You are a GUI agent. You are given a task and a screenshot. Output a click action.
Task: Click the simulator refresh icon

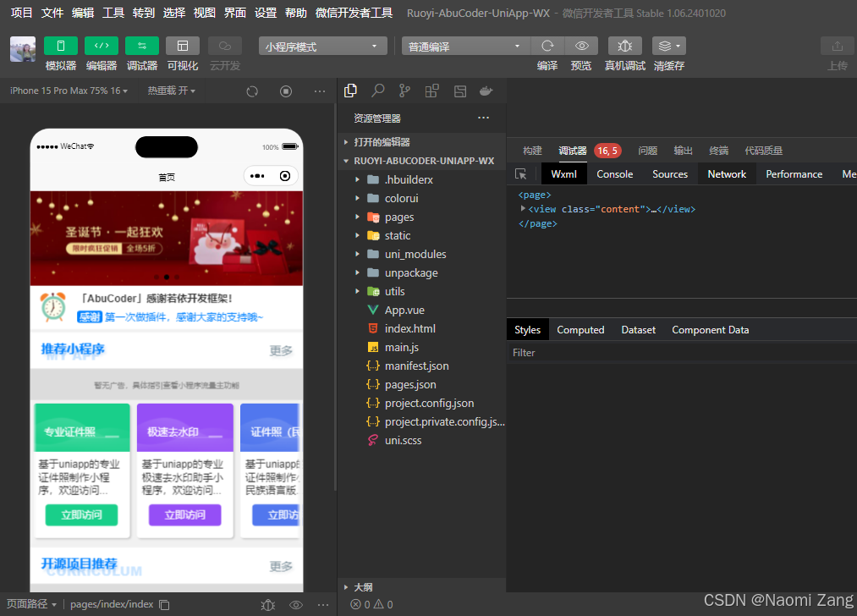click(x=252, y=91)
